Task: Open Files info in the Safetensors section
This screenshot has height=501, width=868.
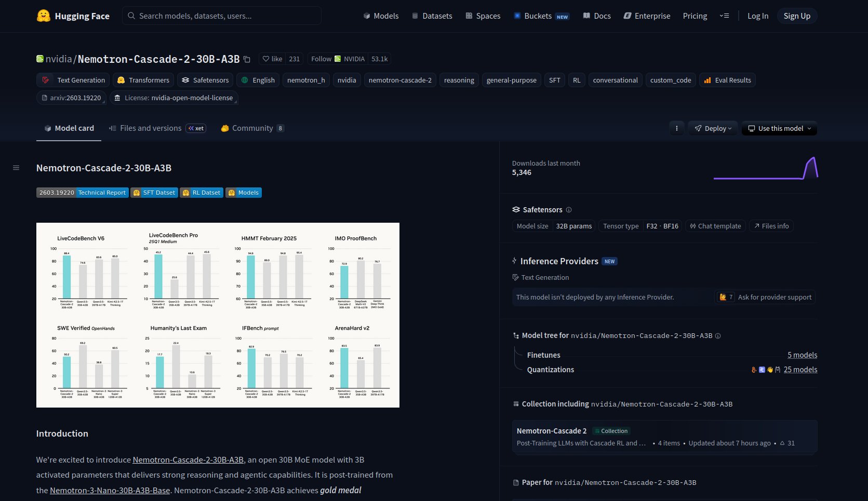Action: click(771, 226)
